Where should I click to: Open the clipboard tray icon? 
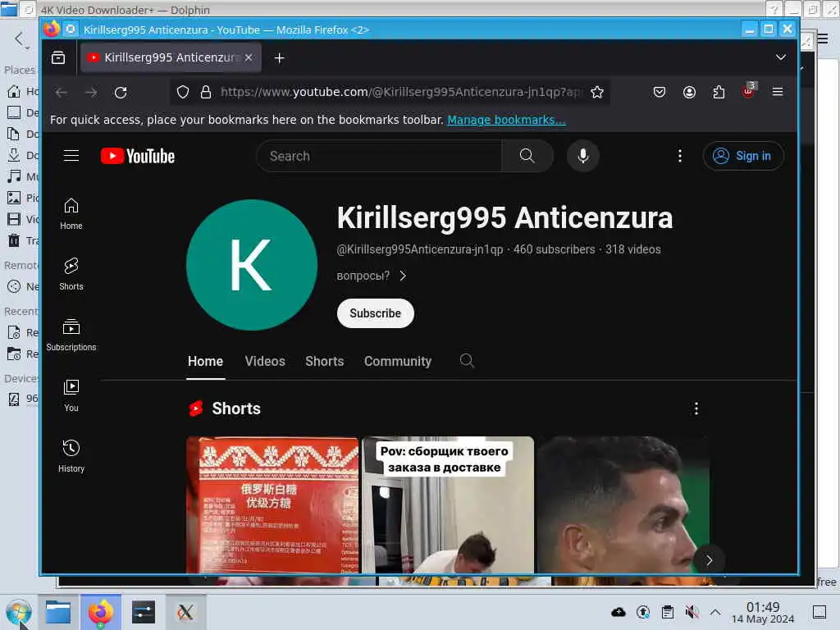pos(668,612)
